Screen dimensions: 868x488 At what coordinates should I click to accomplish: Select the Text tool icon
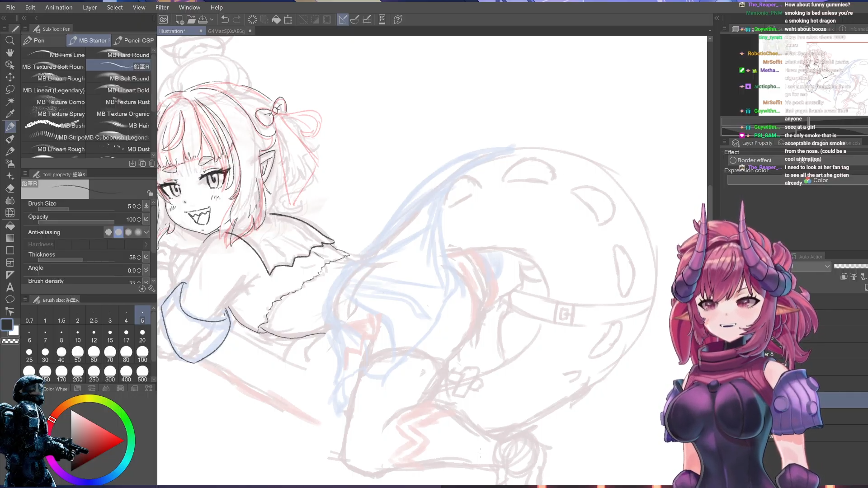pos(9,287)
